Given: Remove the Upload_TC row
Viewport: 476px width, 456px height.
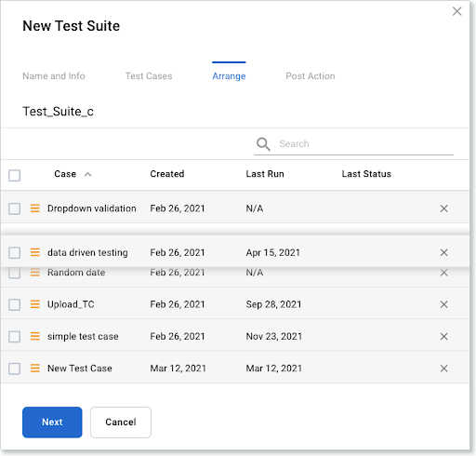Looking at the screenshot, I should (x=443, y=304).
